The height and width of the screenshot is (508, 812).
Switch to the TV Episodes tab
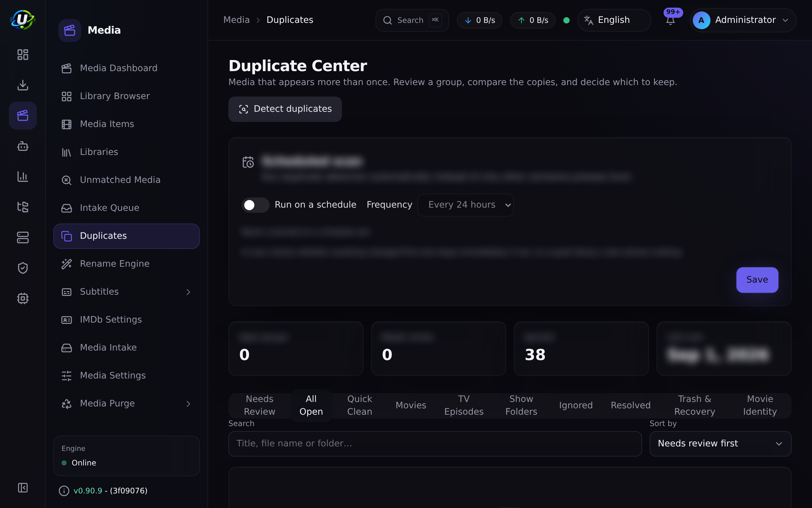464,405
